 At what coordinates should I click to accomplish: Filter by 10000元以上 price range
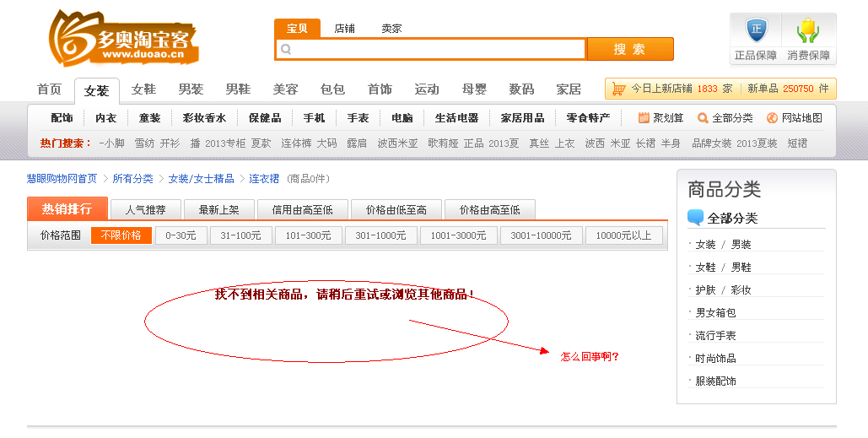coord(623,235)
